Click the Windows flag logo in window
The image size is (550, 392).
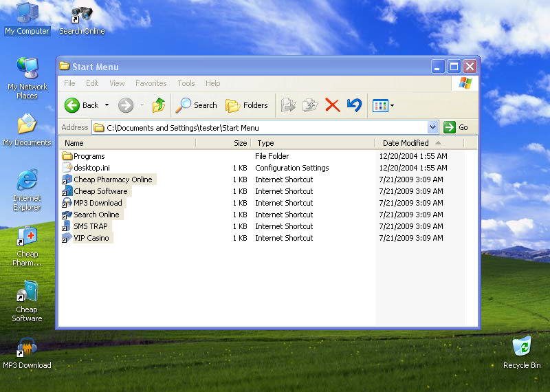click(465, 83)
